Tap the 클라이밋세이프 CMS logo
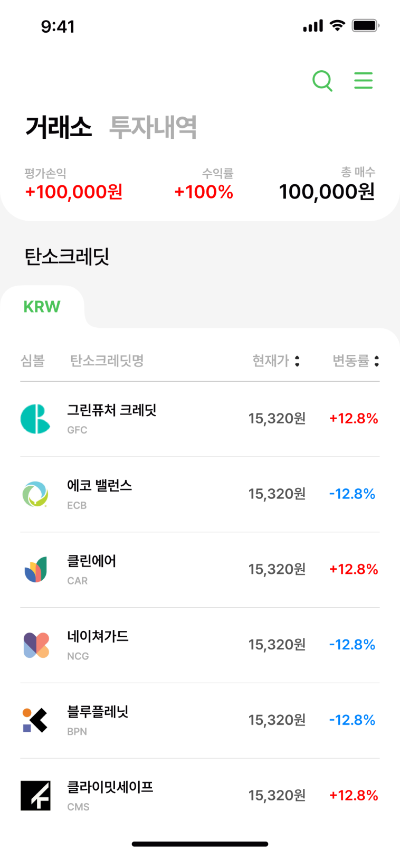 click(x=35, y=796)
